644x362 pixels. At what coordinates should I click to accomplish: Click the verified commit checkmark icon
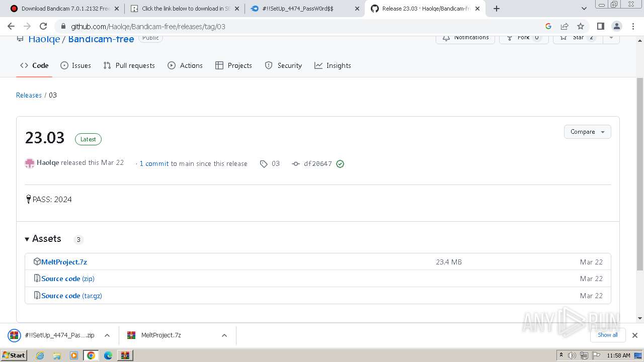(x=340, y=163)
